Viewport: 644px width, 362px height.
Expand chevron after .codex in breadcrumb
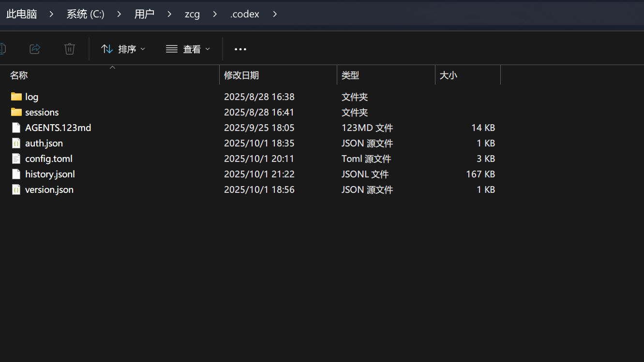pos(275,14)
